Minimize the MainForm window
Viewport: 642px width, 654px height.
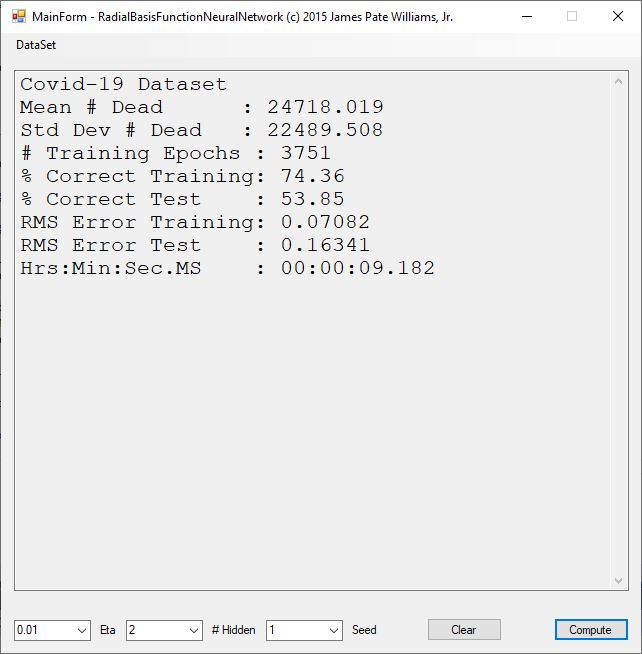[526, 17]
